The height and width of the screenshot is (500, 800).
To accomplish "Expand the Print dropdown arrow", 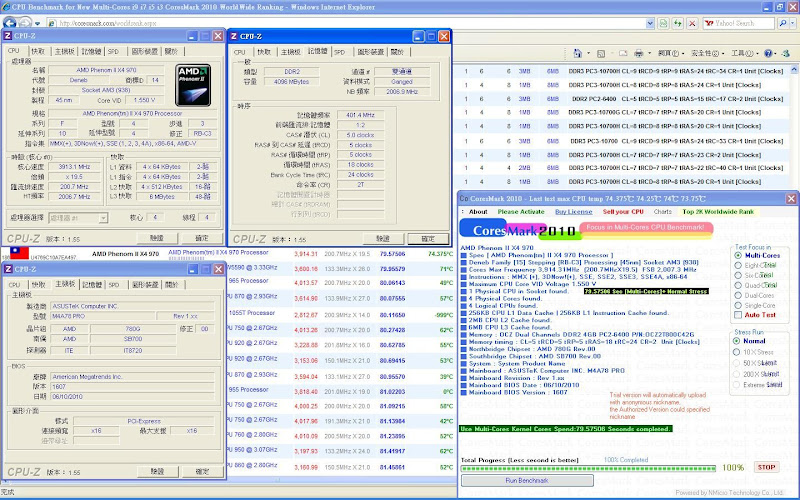I will click(x=649, y=53).
